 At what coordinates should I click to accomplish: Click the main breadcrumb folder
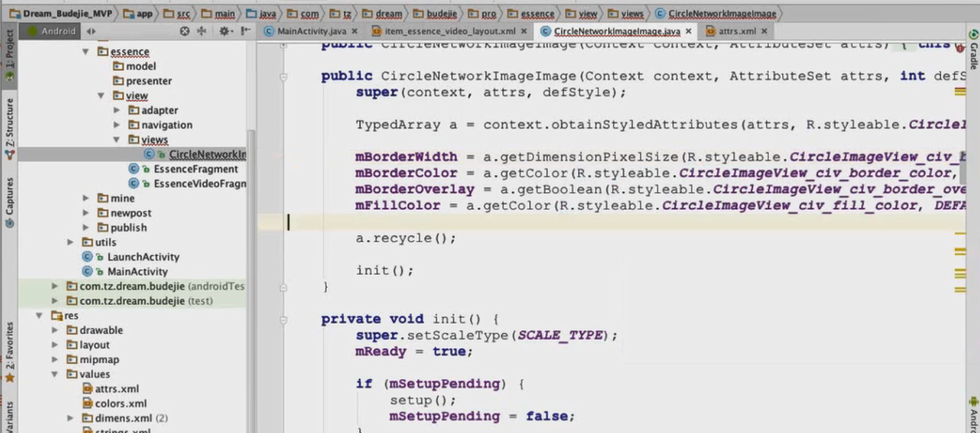click(218, 13)
